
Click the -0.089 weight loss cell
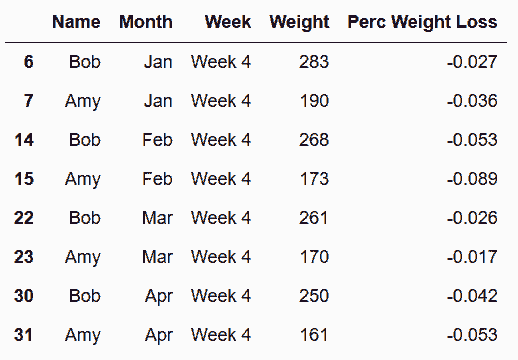[472, 179]
